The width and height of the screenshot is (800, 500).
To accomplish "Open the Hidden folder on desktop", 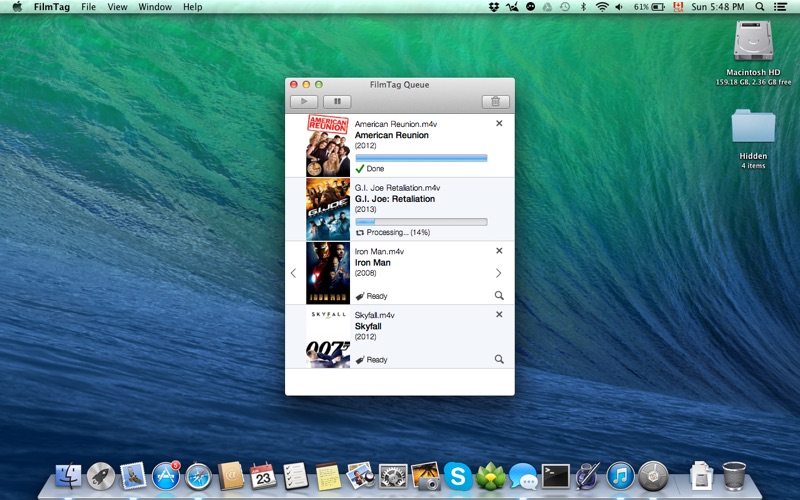I will pyautogui.click(x=753, y=128).
